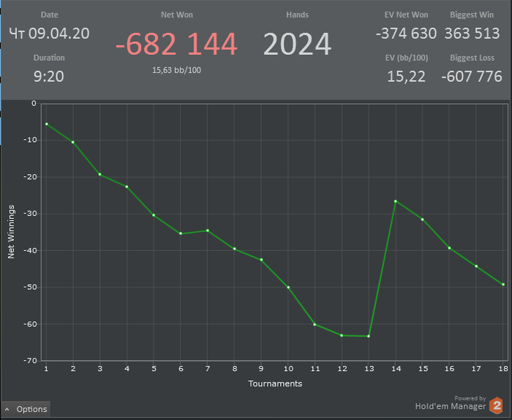
Task: Click the Hands heading label
Action: pos(297,15)
